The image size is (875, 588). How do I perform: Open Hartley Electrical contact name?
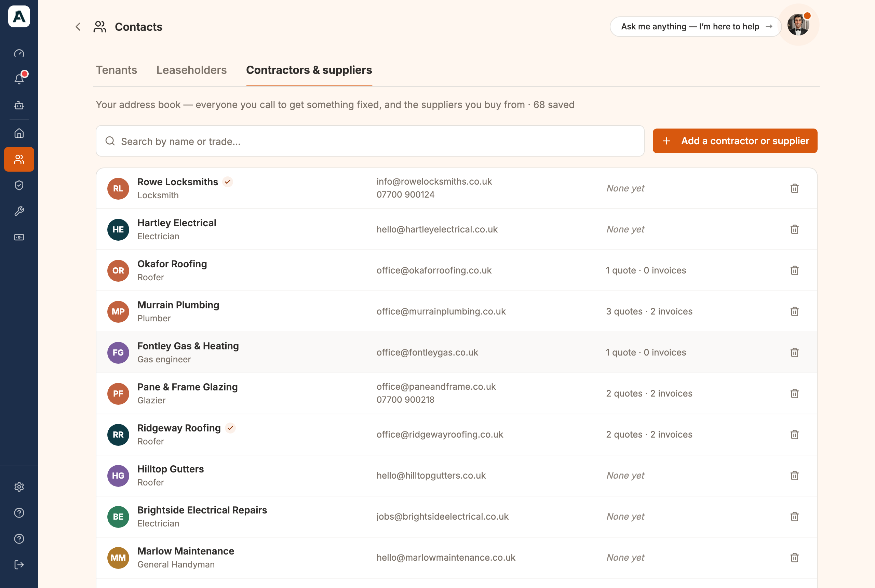(x=177, y=223)
